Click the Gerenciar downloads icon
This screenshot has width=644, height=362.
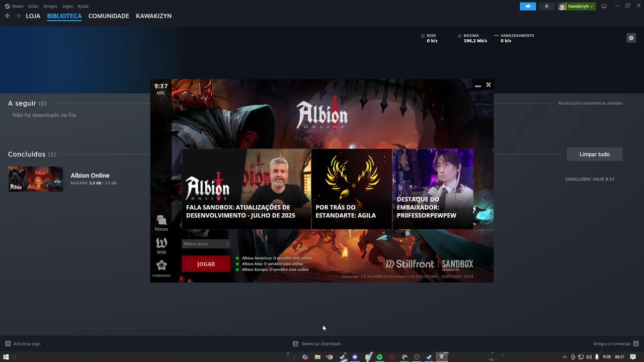pyautogui.click(x=295, y=343)
